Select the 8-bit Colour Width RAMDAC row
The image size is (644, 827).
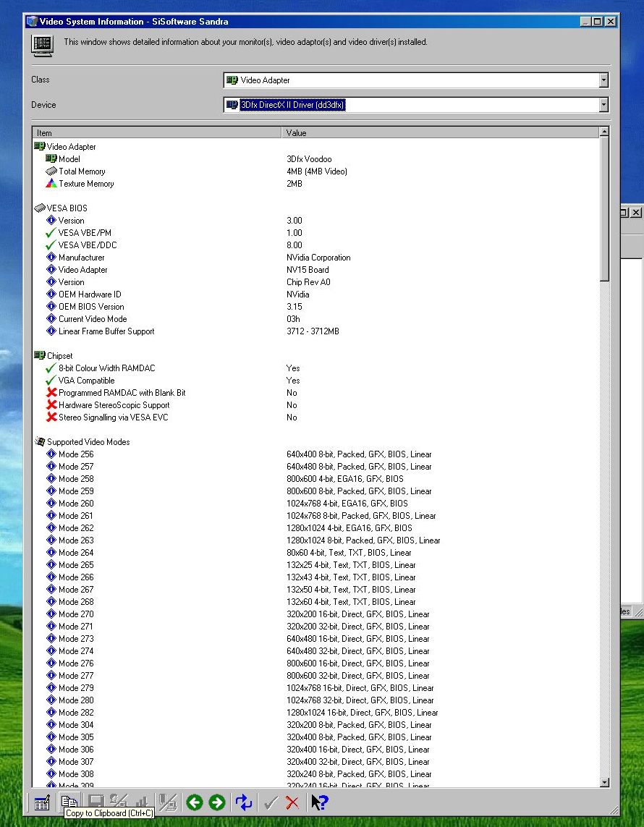(x=315, y=368)
